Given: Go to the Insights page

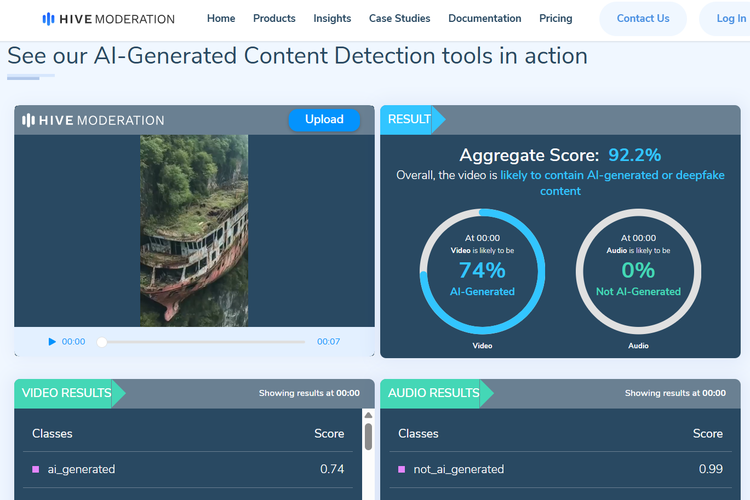Looking at the screenshot, I should coord(332,19).
